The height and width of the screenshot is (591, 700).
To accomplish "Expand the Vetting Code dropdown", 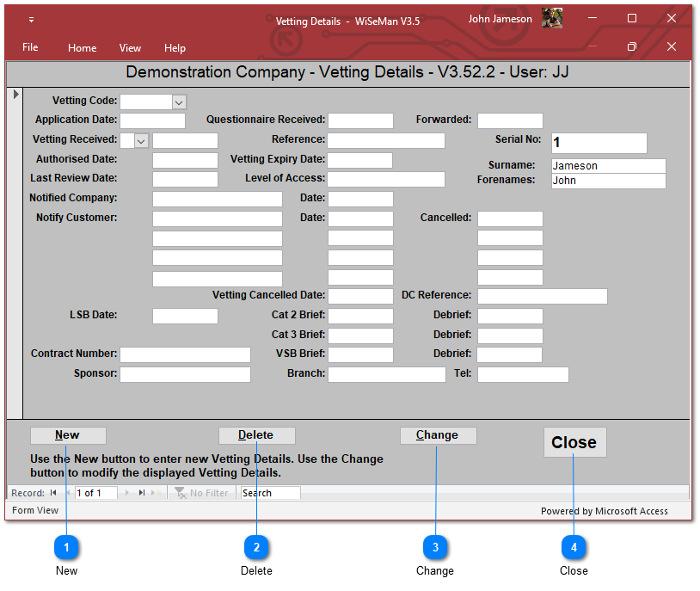I will [179, 102].
